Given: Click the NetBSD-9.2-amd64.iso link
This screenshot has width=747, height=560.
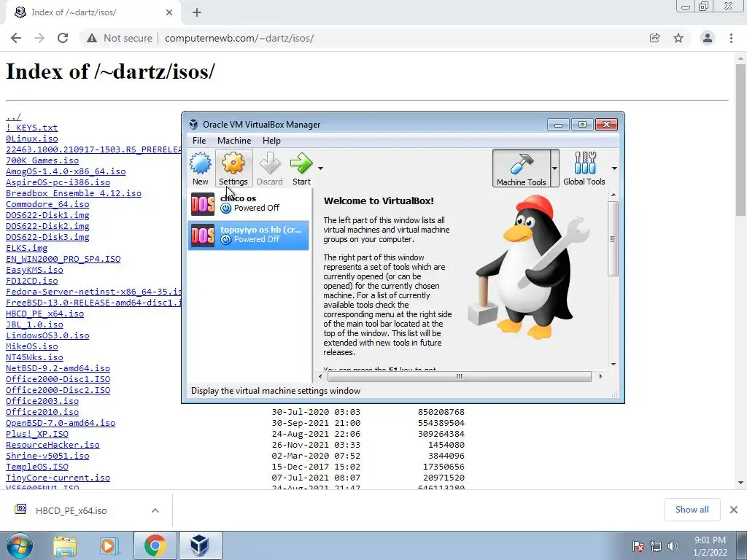Looking at the screenshot, I should tap(58, 368).
